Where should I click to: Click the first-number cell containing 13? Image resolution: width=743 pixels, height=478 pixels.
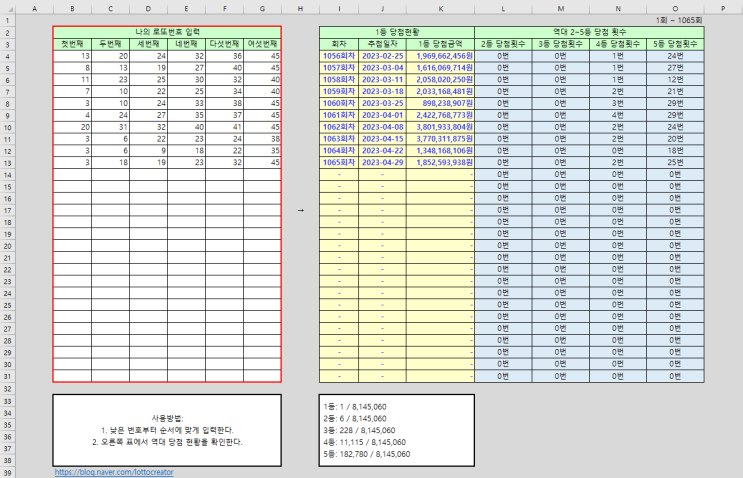pyautogui.click(x=72, y=56)
